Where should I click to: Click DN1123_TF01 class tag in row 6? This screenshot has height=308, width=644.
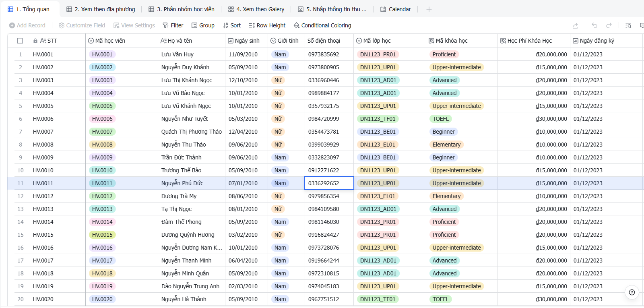378,119
